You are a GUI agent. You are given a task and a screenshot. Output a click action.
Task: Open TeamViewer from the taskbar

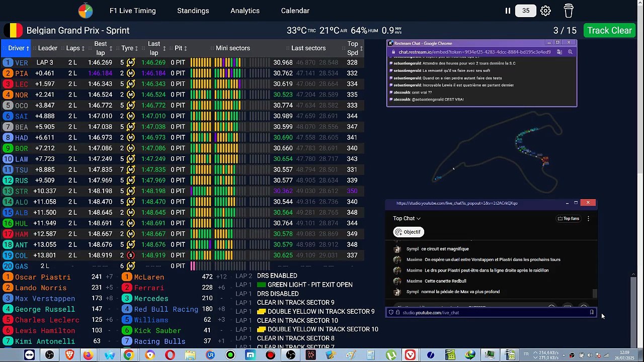[x=29, y=355]
